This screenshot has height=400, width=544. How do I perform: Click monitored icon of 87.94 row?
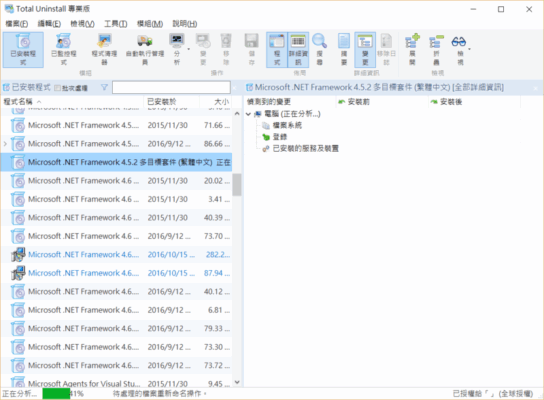pos(18,273)
